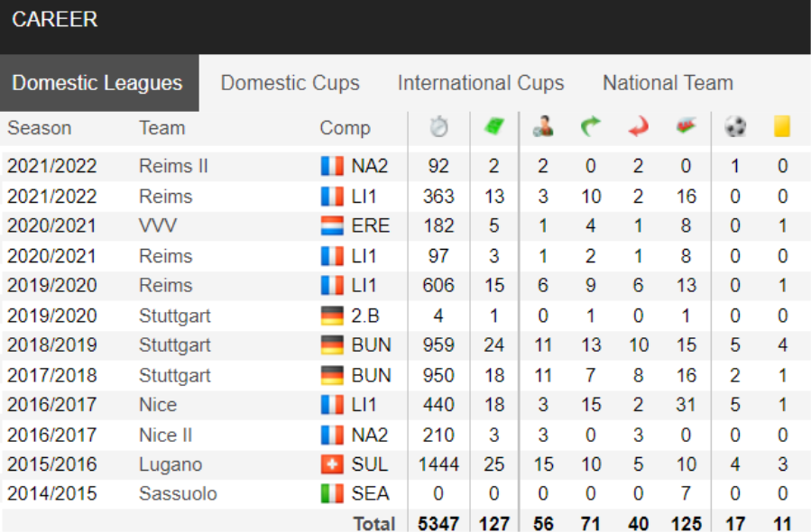Screen dimensions: 811x532
Task: Select the Domestic Leagues tab
Action: pos(97,83)
